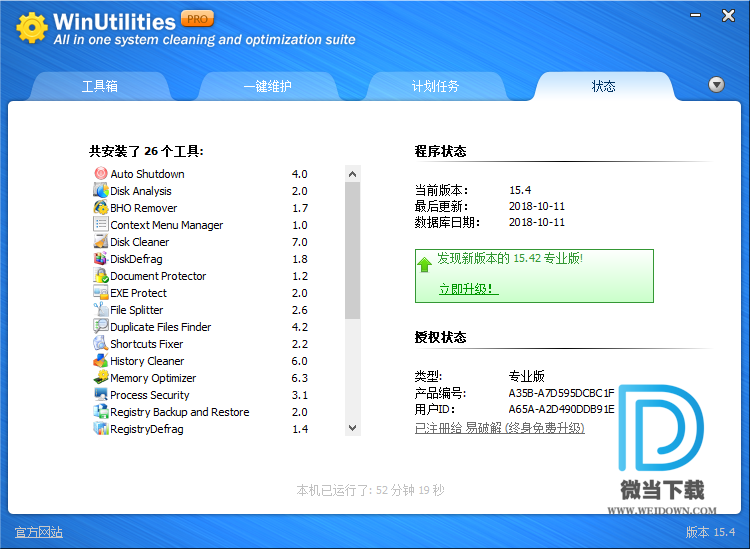
Task: Minimize the WinUtilities window
Action: coord(695,15)
